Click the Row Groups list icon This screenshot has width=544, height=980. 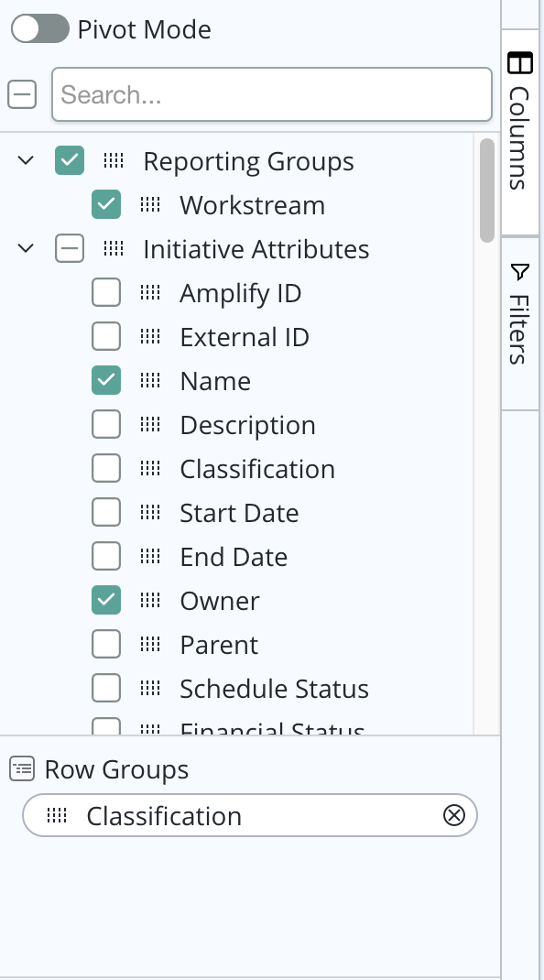[22, 768]
